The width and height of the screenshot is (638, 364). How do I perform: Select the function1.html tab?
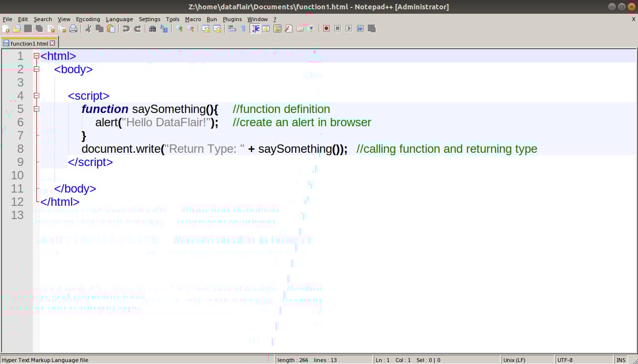tap(27, 43)
